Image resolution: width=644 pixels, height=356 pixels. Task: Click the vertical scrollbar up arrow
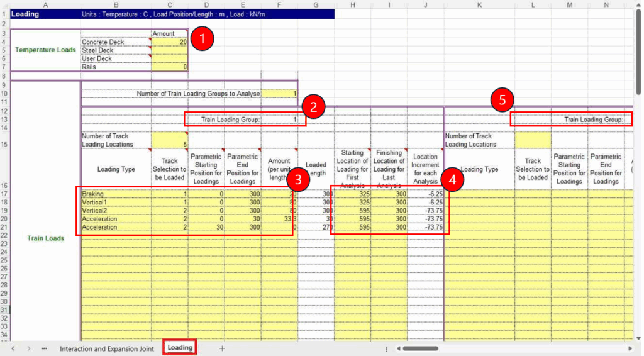pos(639,5)
